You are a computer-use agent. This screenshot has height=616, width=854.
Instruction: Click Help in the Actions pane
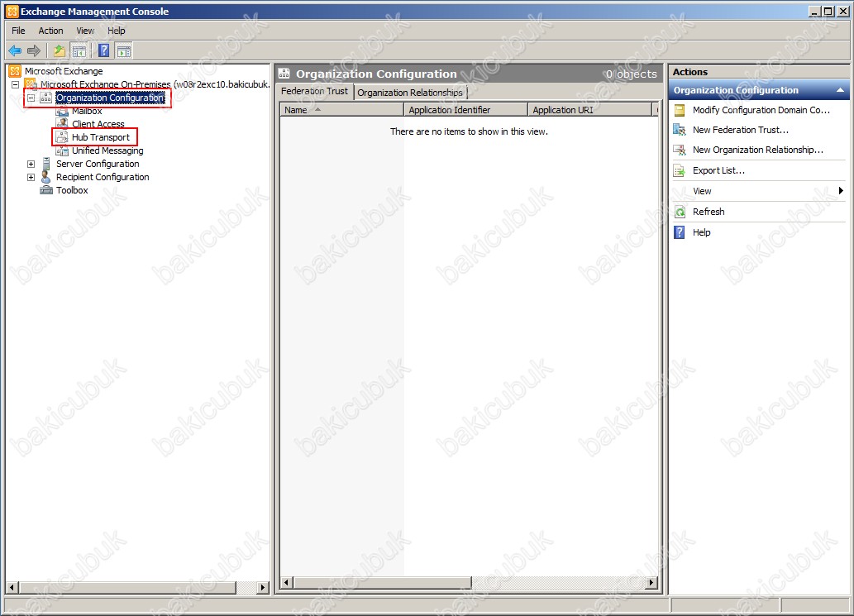(x=702, y=232)
